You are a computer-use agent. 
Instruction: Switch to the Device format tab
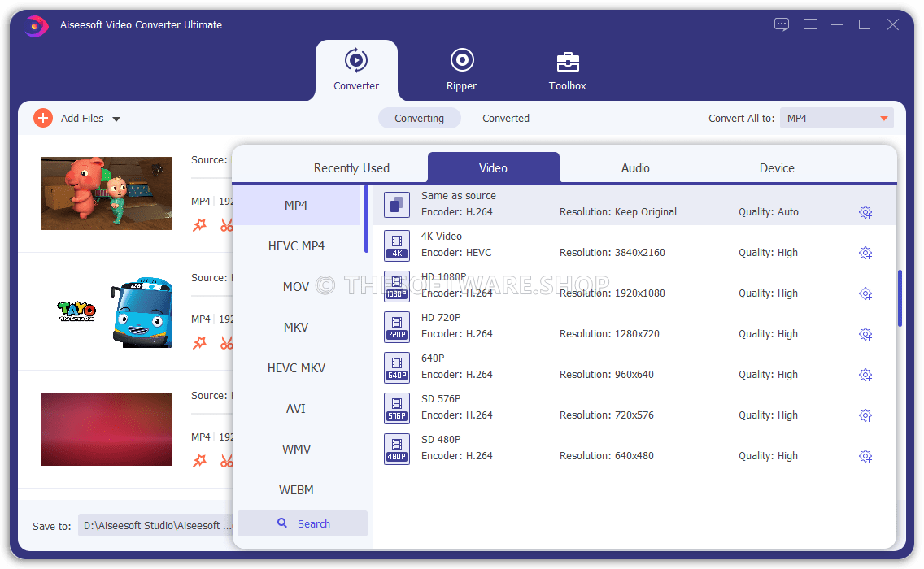point(777,168)
